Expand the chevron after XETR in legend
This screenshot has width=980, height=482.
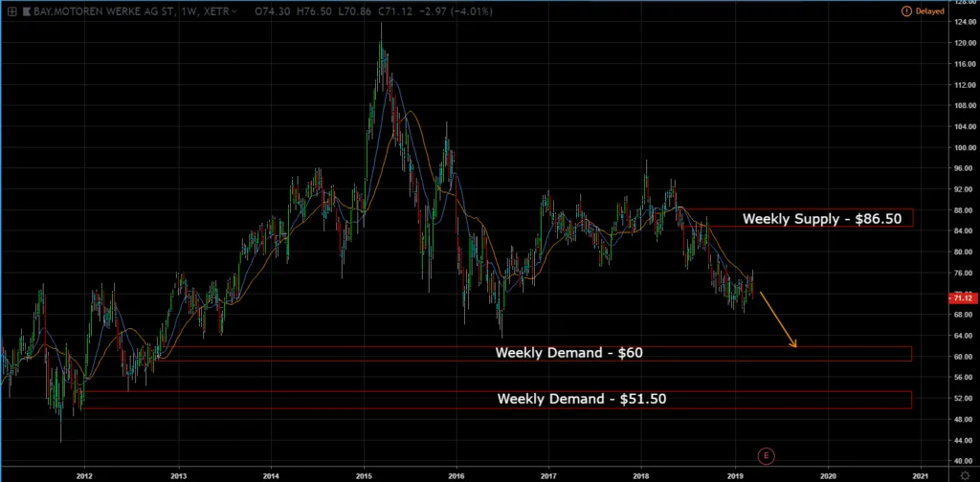pos(234,11)
